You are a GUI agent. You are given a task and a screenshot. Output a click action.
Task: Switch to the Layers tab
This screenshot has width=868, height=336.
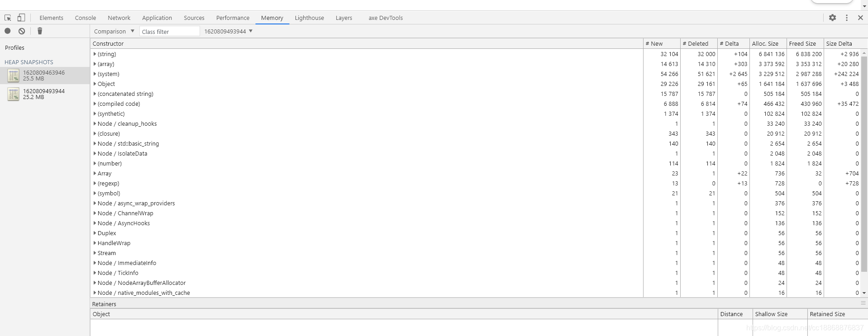coord(344,18)
